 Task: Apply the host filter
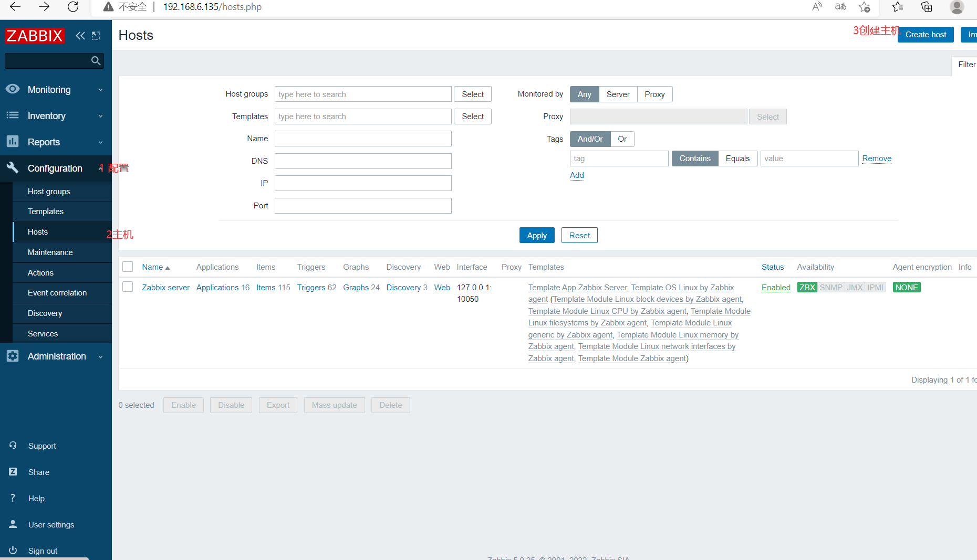click(537, 236)
